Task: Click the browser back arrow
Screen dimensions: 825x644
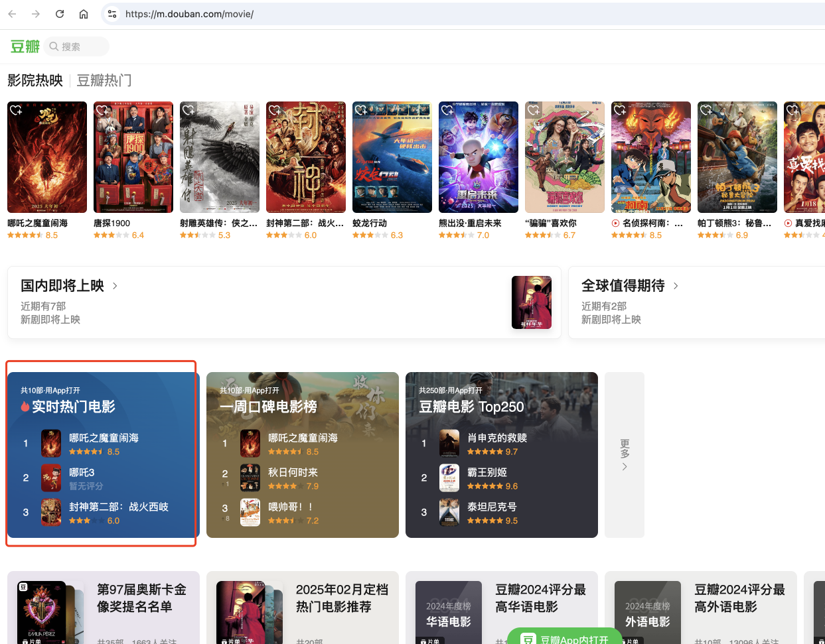Action: [x=12, y=14]
